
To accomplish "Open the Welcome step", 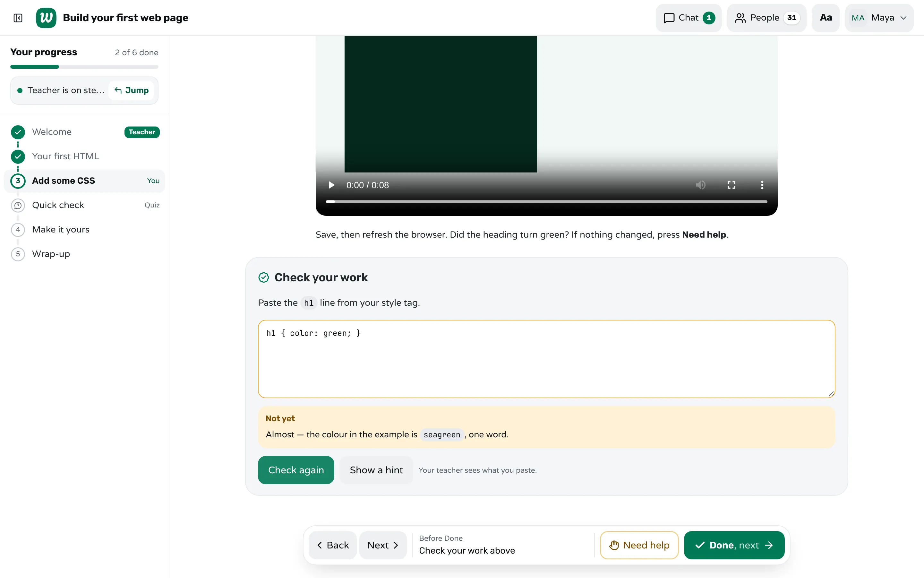I will pos(84,132).
